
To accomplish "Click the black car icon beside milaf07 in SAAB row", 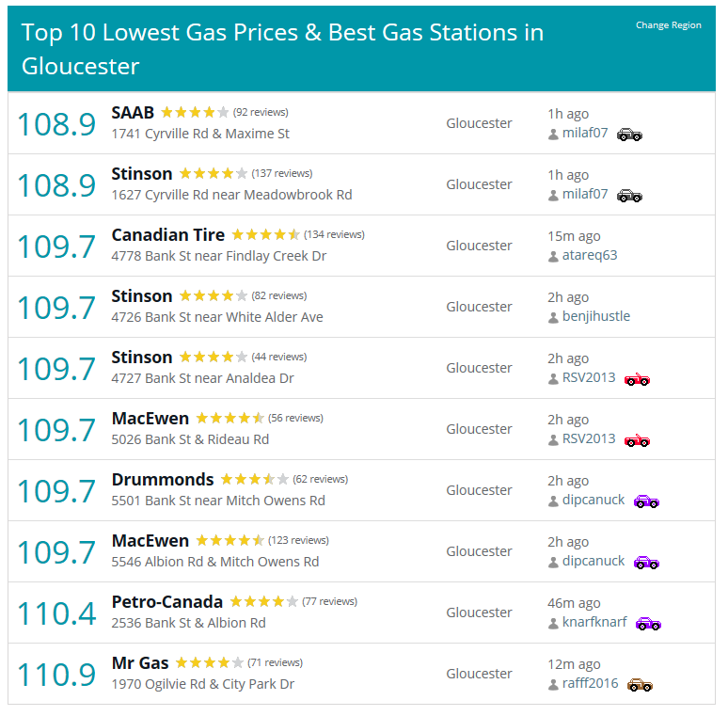I will coord(629,135).
